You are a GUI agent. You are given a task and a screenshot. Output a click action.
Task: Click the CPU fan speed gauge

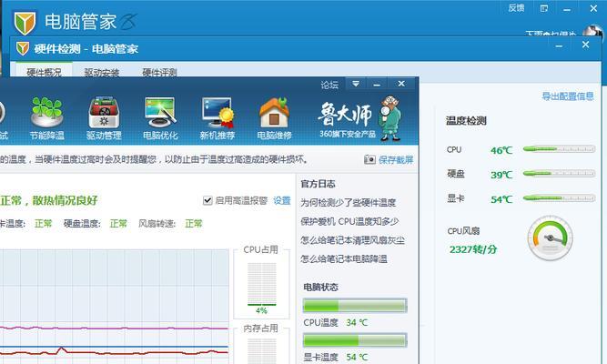(550, 238)
